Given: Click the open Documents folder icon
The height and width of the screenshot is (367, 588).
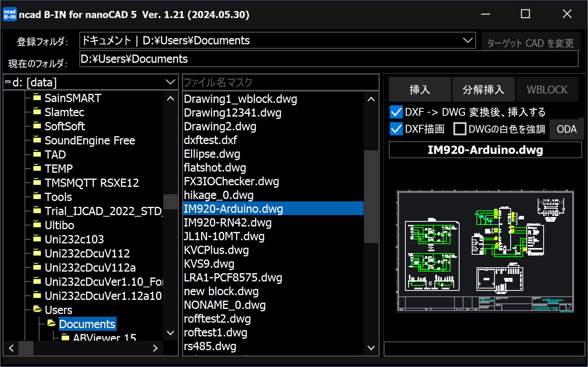Looking at the screenshot, I should 51,323.
